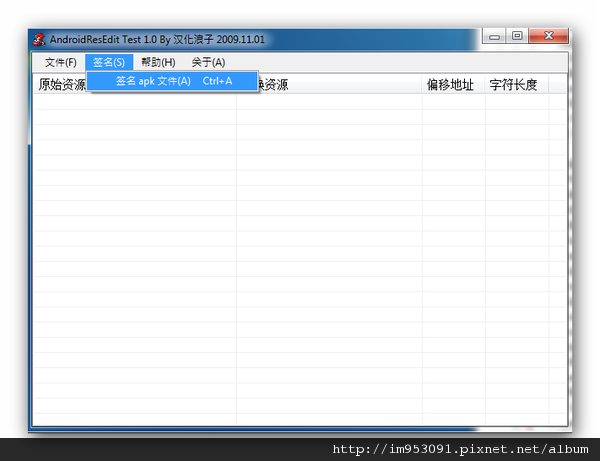
Task: Choose 签名 apk 文件(A) menu entry
Action: (x=173, y=81)
